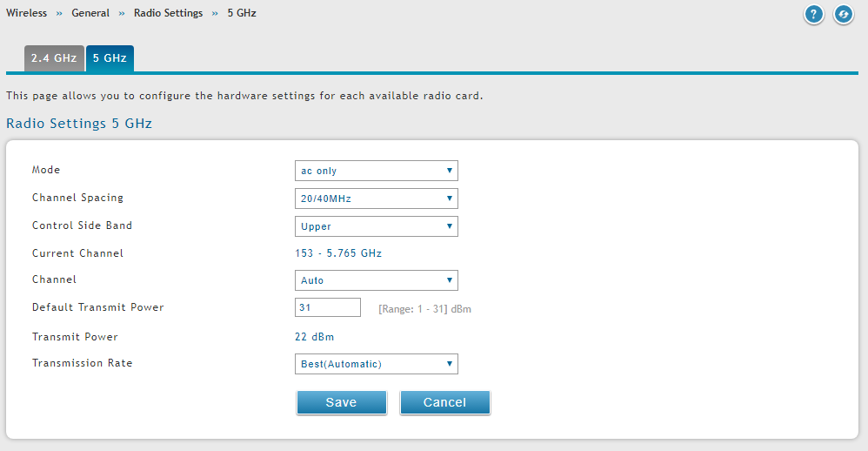
Task: Click the Radio Settings 5 GHz heading
Action: [x=79, y=124]
